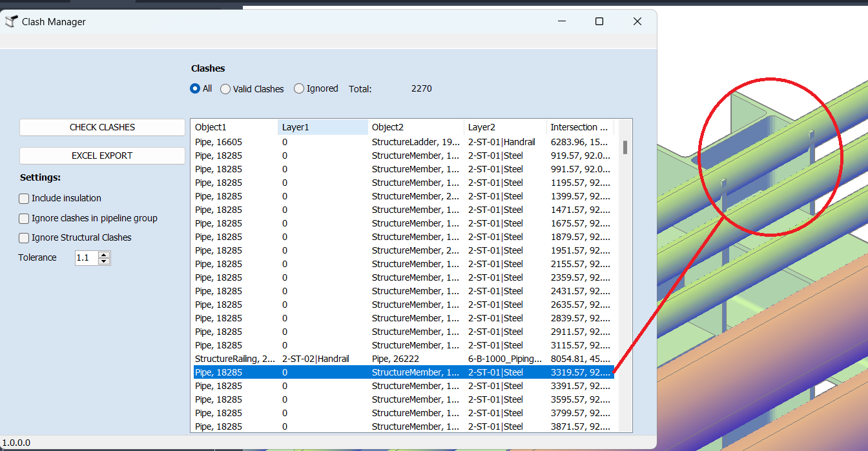Choose the Valid Clashes radio option
The height and width of the screenshot is (451, 868).
tap(225, 89)
